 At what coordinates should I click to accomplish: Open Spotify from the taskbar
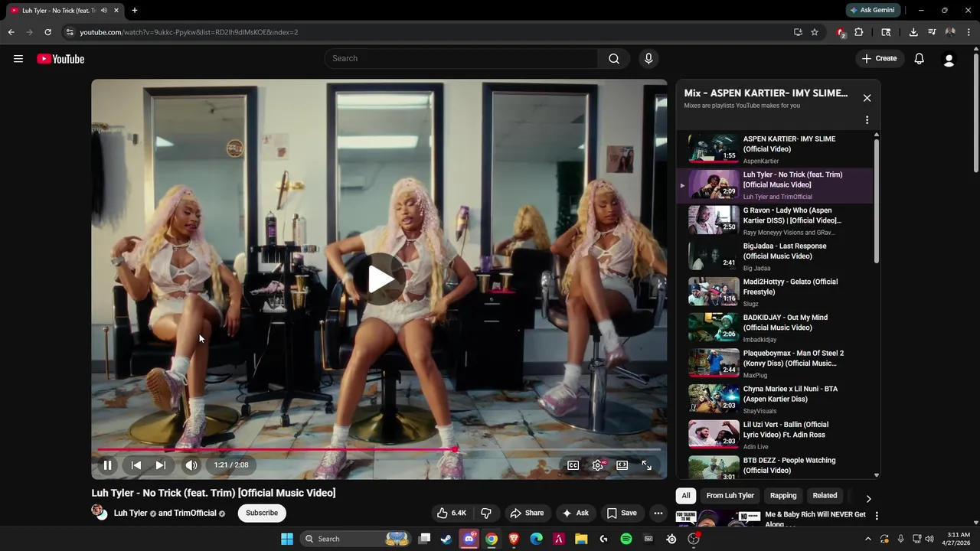[x=626, y=539]
